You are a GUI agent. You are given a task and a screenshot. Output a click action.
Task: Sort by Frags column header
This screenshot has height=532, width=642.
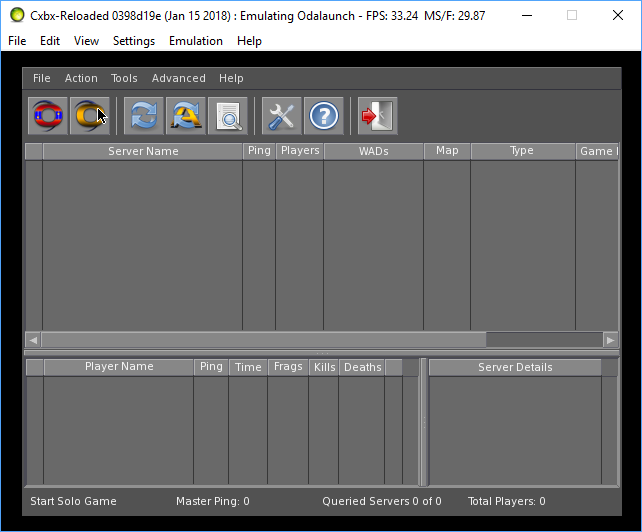(288, 367)
